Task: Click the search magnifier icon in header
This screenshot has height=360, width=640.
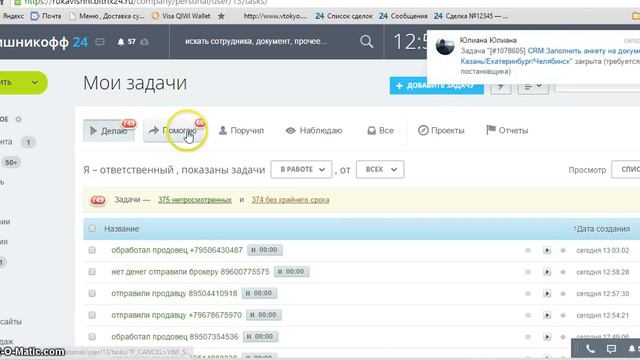Action: pos(367,41)
